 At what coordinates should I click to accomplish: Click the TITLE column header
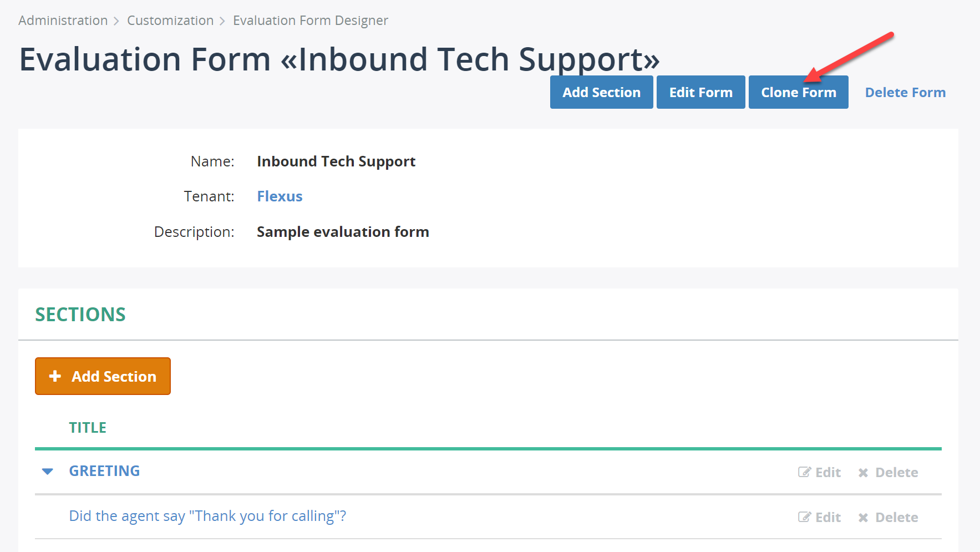tap(88, 428)
